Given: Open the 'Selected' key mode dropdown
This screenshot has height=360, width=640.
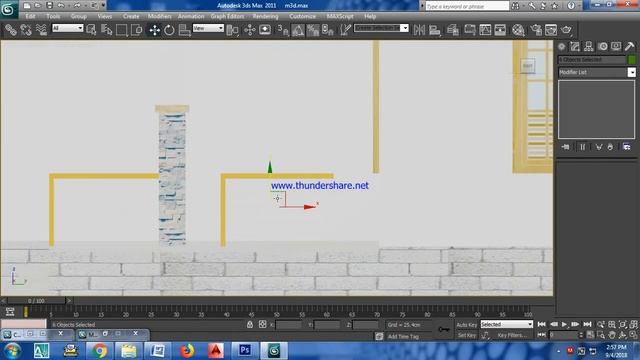Looking at the screenshot, I should [x=507, y=324].
